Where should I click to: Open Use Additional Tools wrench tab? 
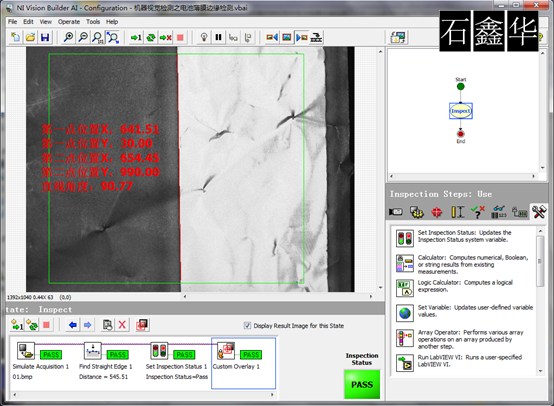[x=539, y=212]
